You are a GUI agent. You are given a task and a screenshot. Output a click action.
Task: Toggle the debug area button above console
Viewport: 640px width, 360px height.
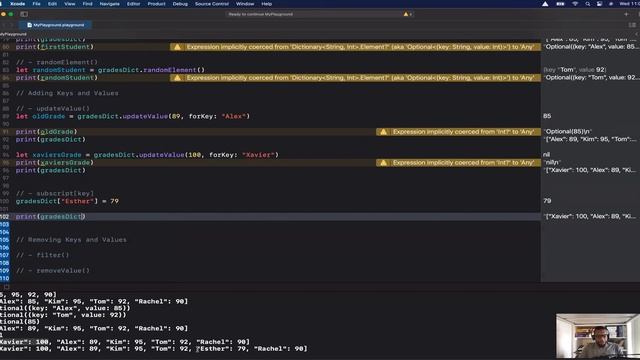7,287
